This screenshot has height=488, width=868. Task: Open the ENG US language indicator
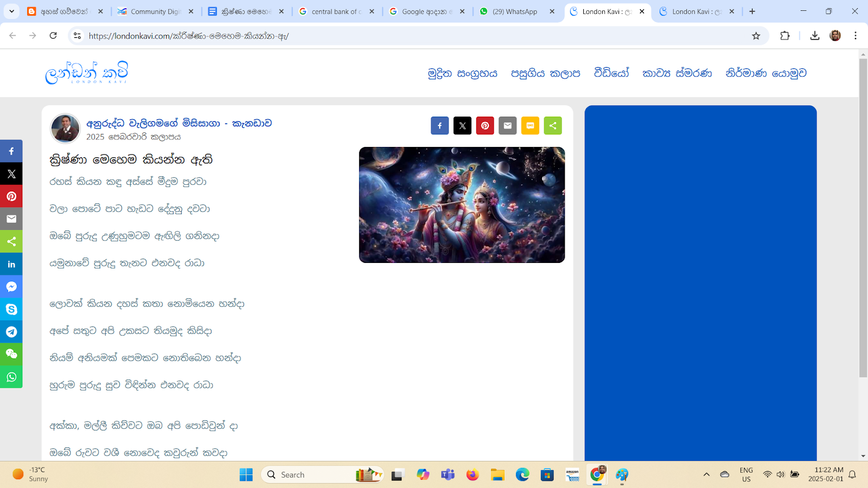(746, 474)
